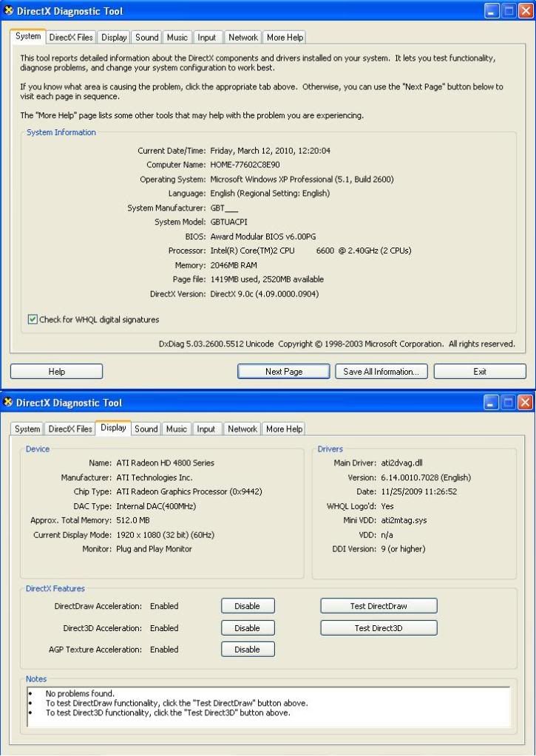The height and width of the screenshot is (756, 536).
Task: Click inside the Notes text box
Action: [268, 706]
